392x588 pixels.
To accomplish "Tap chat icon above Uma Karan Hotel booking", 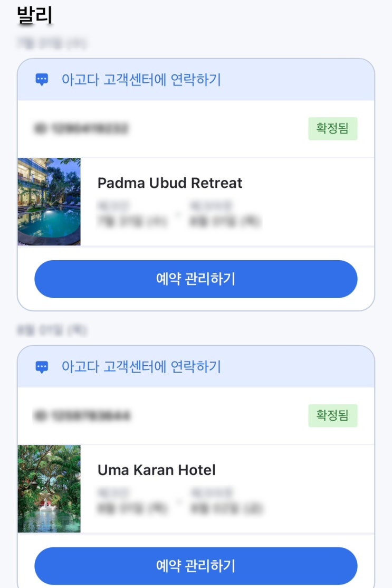I will [x=42, y=367].
